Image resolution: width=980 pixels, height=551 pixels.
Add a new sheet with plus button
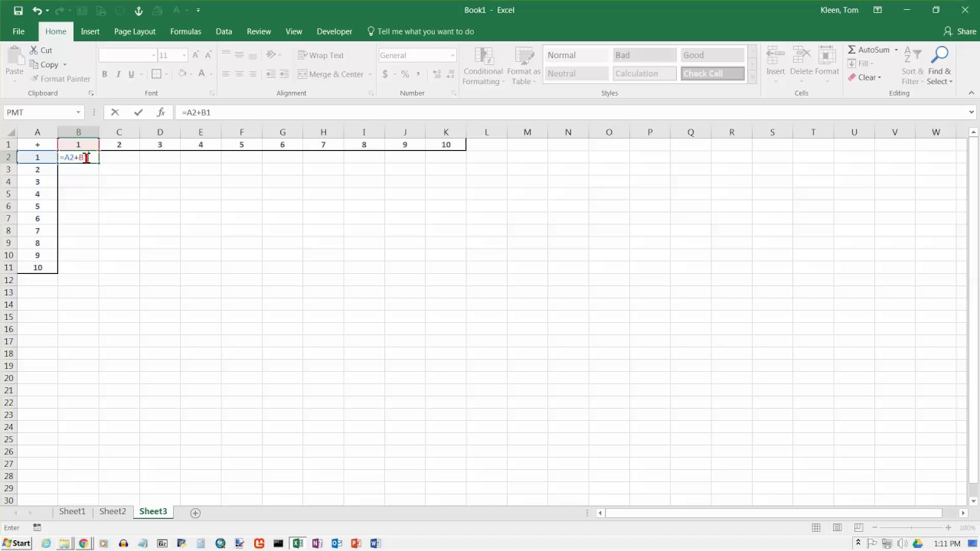coord(195,513)
